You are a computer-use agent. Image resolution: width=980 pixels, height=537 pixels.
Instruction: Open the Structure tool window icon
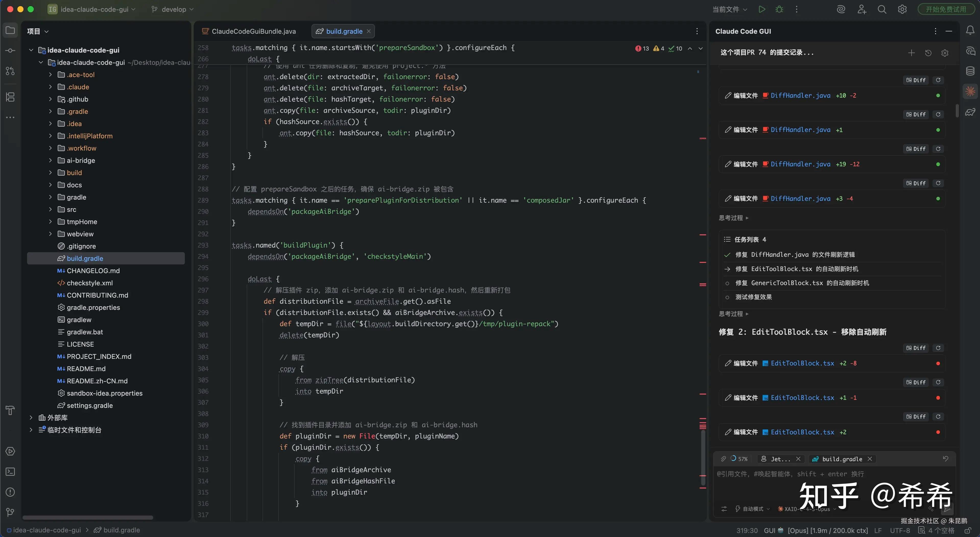(x=10, y=97)
